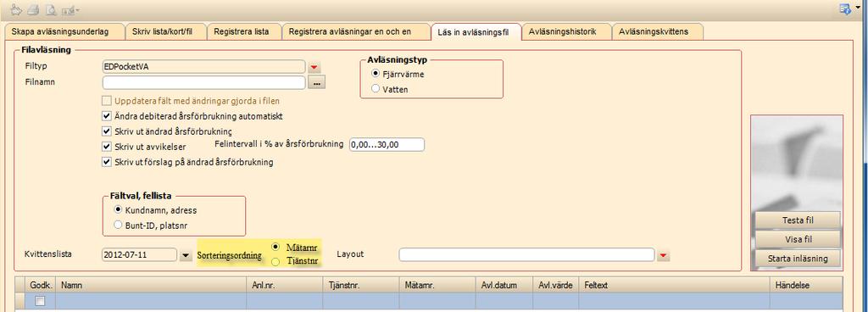Viewport: 868px width, 312px height.
Task: Toggle Skriv ut förslag på ändrad årsförbrukning
Action: (x=107, y=163)
